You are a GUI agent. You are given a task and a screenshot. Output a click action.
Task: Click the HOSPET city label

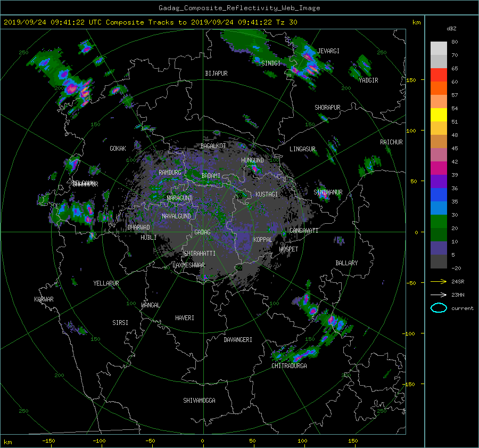click(288, 249)
